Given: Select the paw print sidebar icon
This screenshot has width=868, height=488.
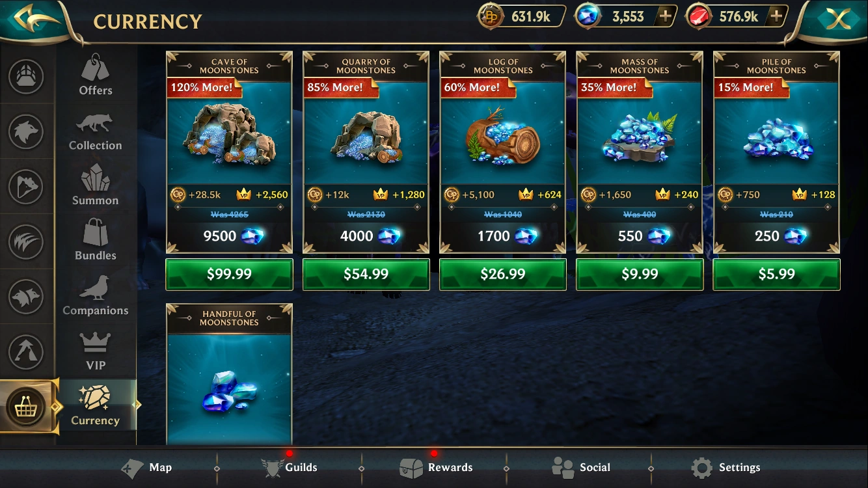Looking at the screenshot, I should tap(26, 77).
